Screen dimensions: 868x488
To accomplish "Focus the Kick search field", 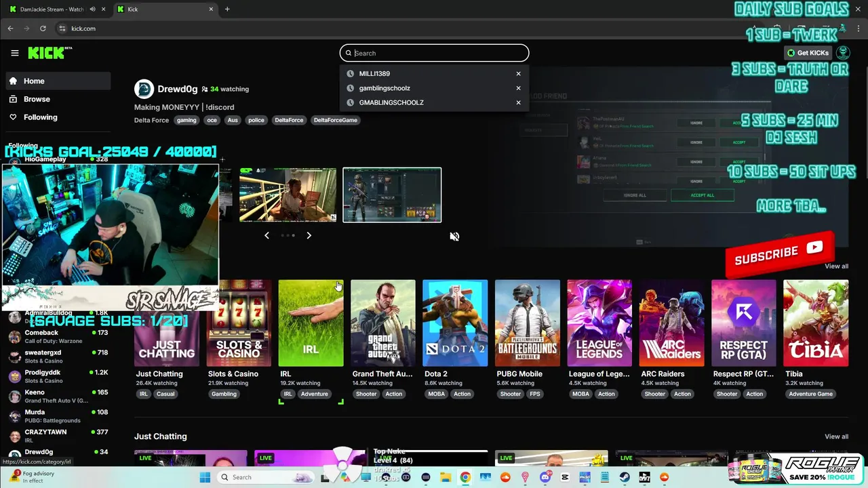I will [434, 53].
